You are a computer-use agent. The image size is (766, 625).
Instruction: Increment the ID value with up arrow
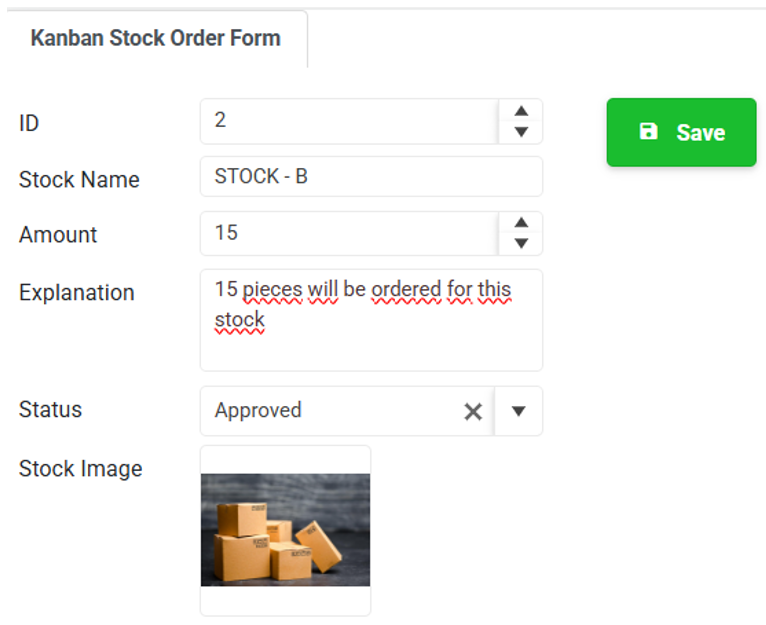(521, 111)
